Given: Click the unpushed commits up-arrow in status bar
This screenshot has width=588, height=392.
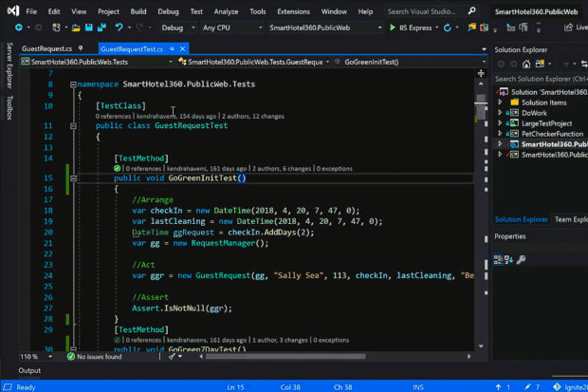Looking at the screenshot, I should coord(498,386).
